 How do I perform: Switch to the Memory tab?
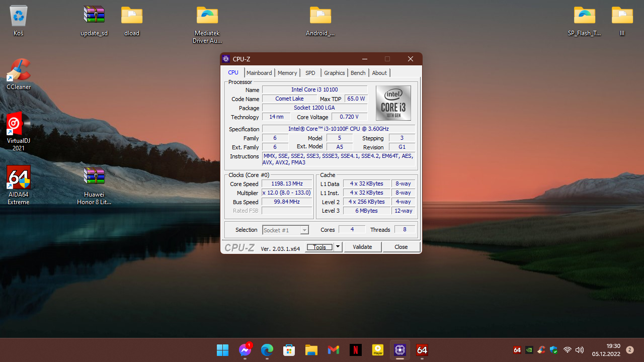tap(287, 73)
